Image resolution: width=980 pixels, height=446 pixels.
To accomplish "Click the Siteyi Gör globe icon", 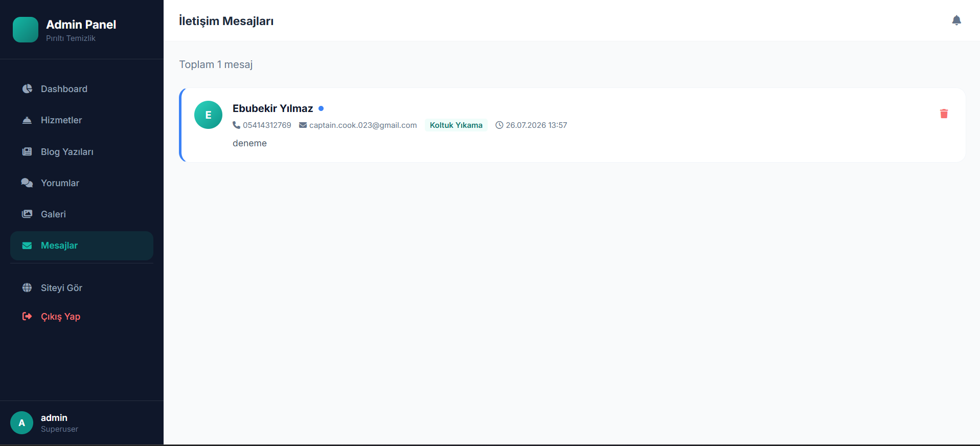I will click(x=27, y=288).
